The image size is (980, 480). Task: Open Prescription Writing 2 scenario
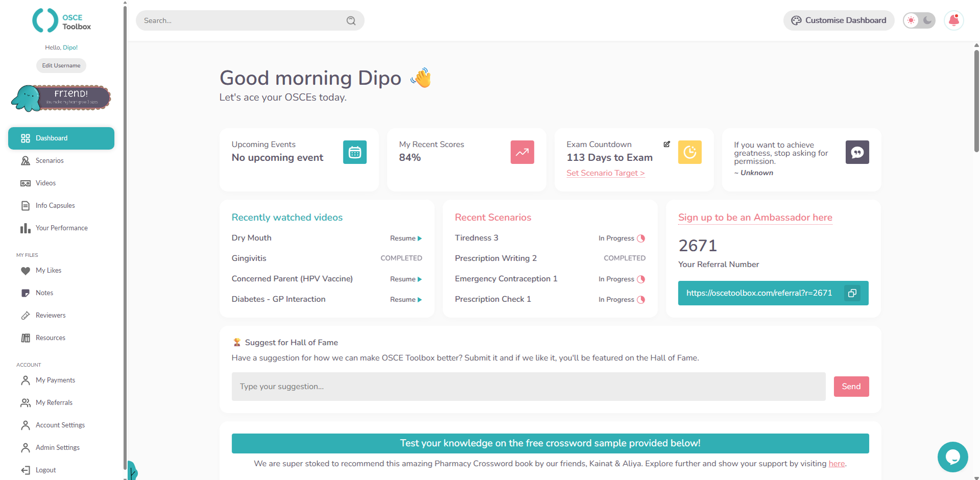[496, 258]
